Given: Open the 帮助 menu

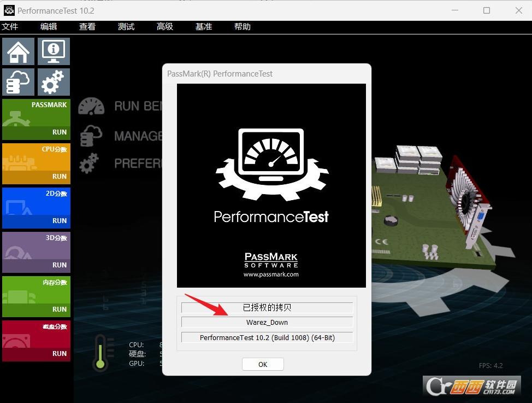Looking at the screenshot, I should [243, 27].
